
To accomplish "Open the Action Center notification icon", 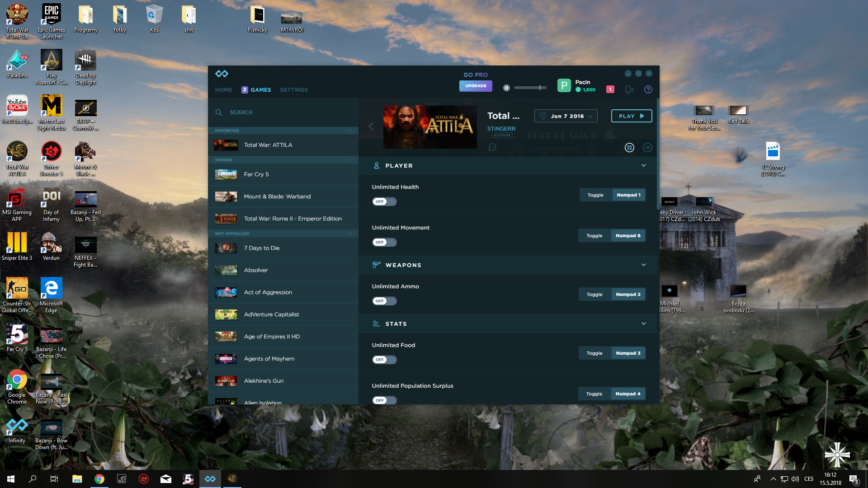I will pyautogui.click(x=854, y=479).
